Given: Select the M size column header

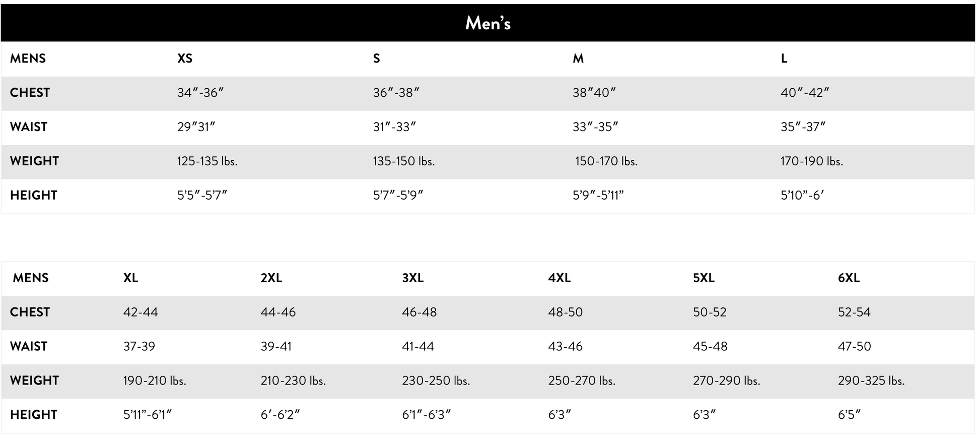Looking at the screenshot, I should click(x=578, y=58).
